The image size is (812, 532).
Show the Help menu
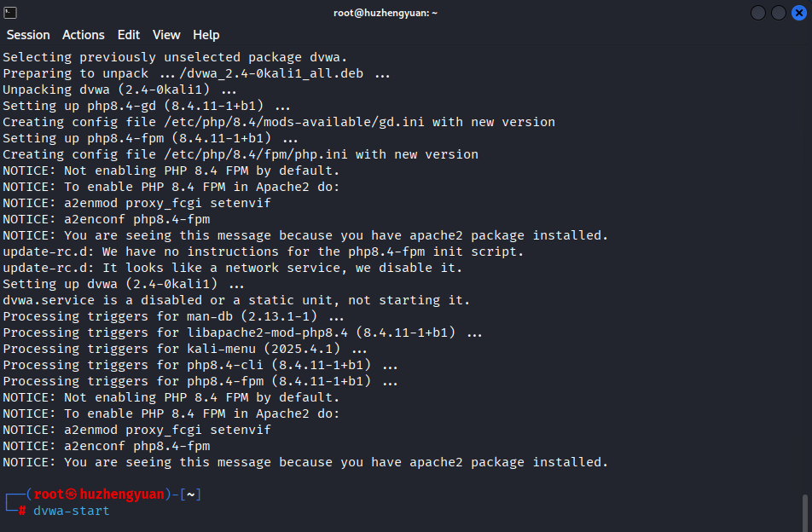click(x=206, y=35)
